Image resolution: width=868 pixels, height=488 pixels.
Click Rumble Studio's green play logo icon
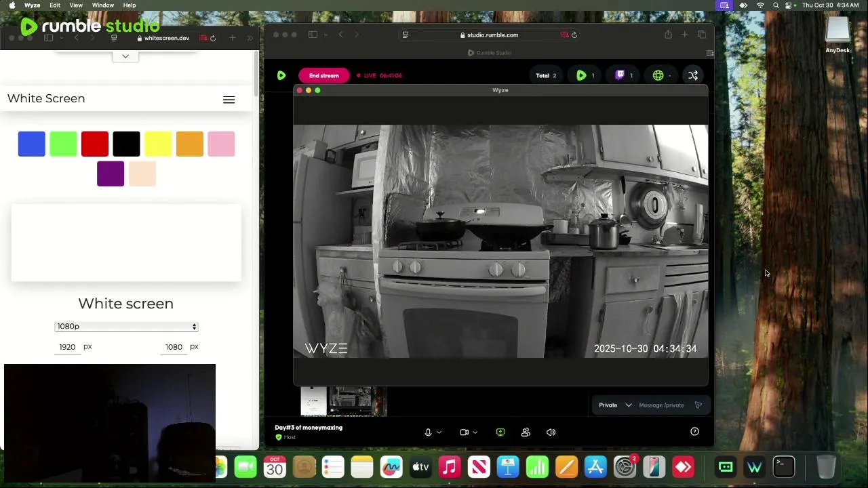281,75
